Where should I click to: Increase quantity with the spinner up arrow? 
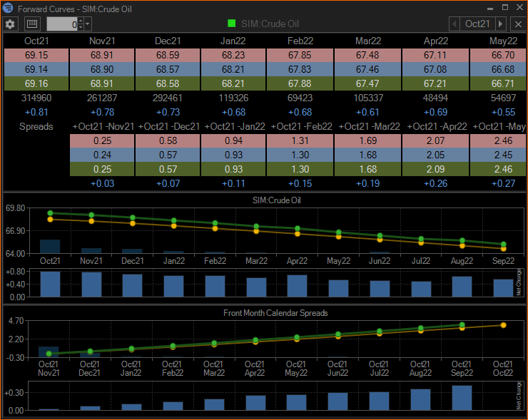click(79, 21)
